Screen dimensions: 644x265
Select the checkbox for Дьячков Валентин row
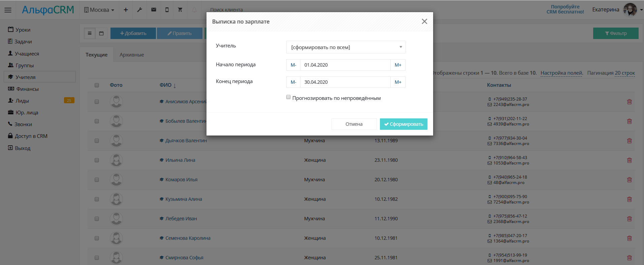pyautogui.click(x=97, y=141)
